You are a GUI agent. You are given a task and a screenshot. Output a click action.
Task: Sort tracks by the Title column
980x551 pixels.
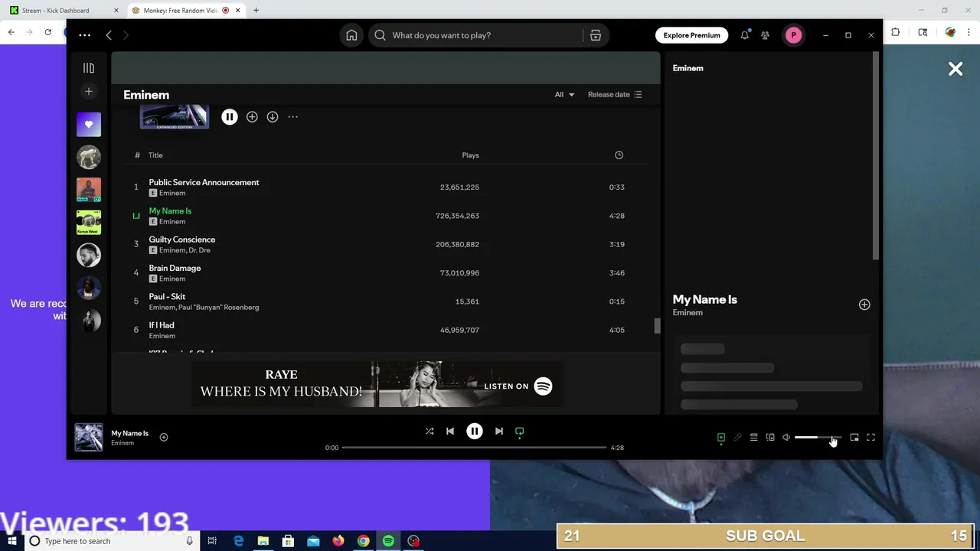155,155
